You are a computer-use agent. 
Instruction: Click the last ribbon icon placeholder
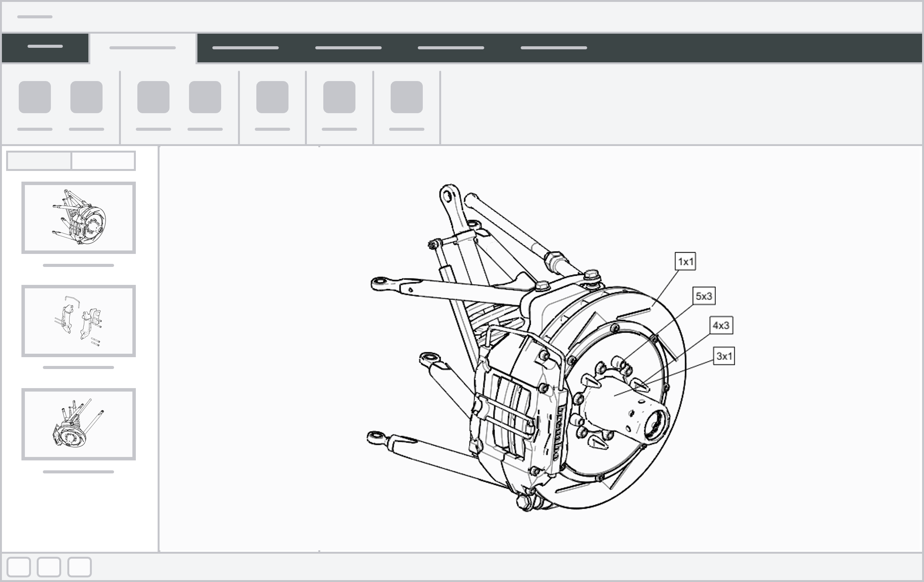click(407, 97)
